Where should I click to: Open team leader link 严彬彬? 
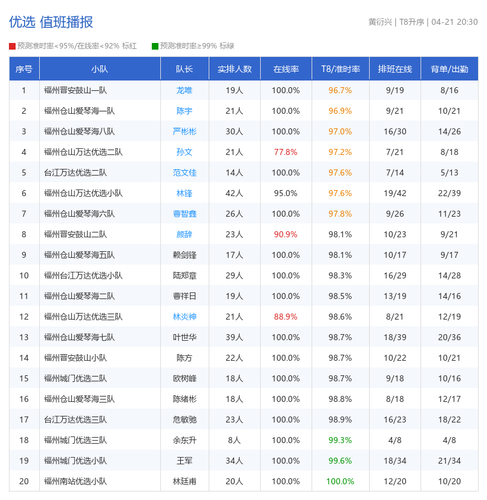point(184,131)
